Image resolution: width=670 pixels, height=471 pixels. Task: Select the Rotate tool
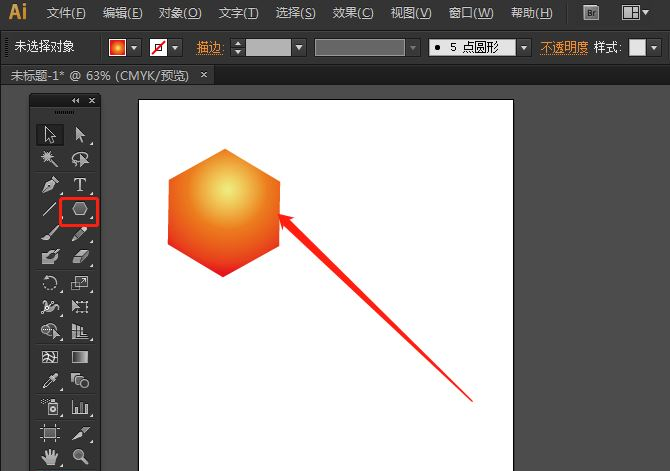click(50, 283)
